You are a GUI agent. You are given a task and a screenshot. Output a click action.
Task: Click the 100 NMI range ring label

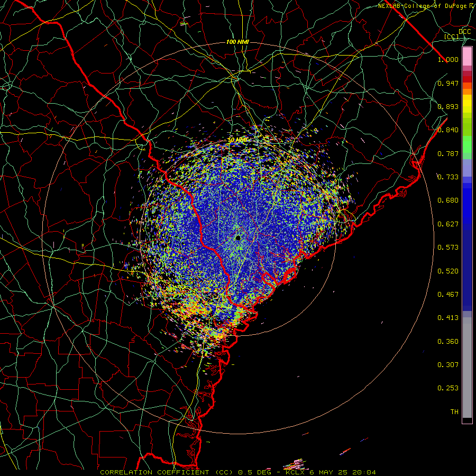[237, 42]
